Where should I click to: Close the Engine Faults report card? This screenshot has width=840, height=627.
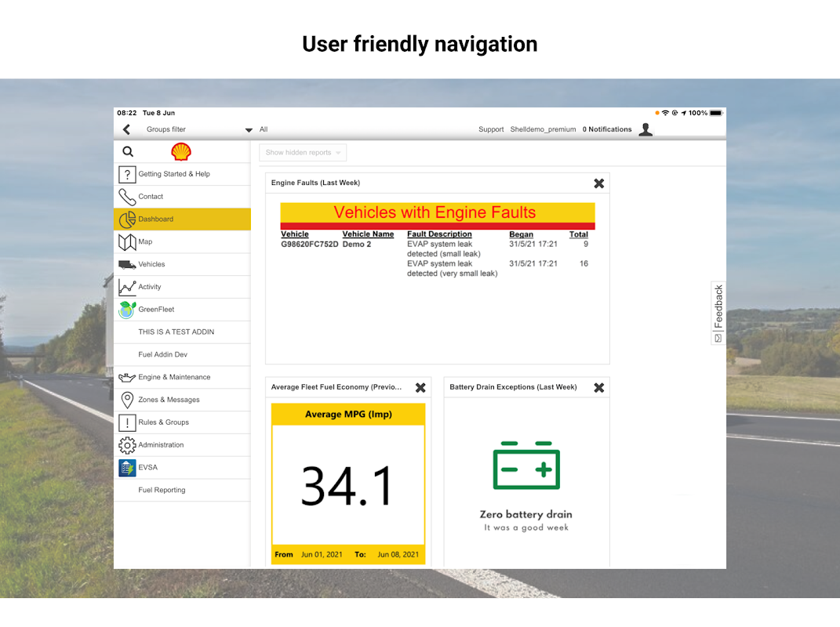click(x=599, y=183)
